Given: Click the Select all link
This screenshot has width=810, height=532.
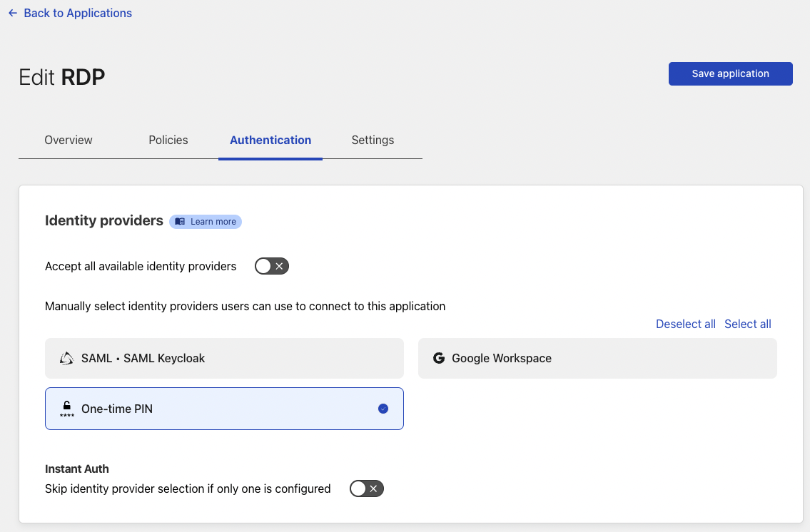Looking at the screenshot, I should point(747,324).
